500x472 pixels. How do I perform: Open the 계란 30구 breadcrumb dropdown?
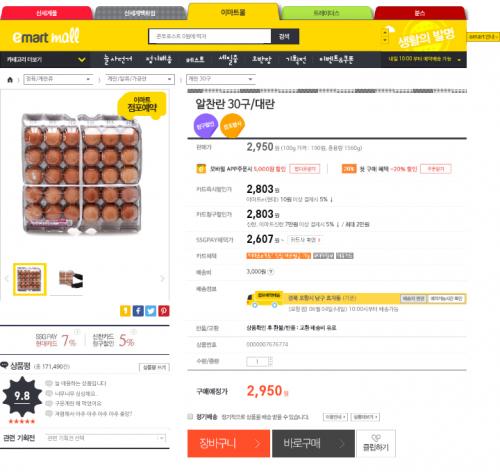click(221, 79)
